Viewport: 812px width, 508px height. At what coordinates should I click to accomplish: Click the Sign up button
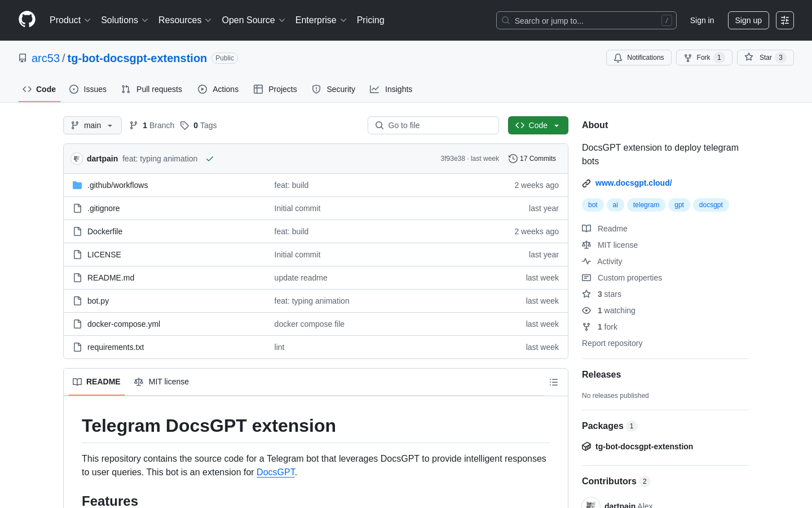[x=748, y=20]
